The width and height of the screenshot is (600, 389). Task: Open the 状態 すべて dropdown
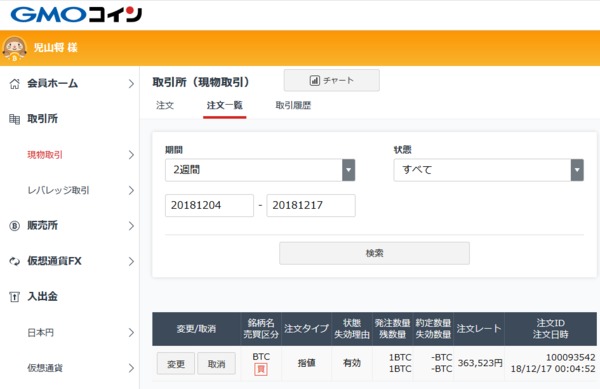[x=489, y=170]
